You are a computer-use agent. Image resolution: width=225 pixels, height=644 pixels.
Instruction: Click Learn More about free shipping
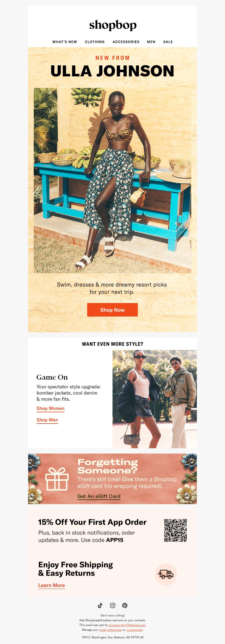click(x=51, y=585)
